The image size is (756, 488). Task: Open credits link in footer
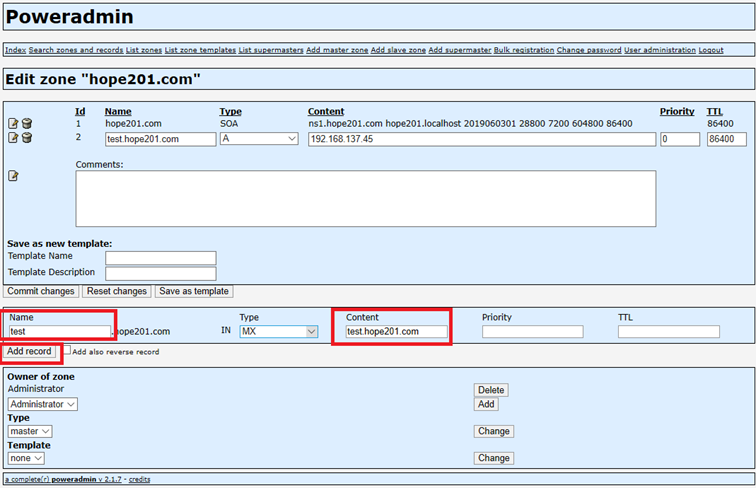tap(139, 479)
